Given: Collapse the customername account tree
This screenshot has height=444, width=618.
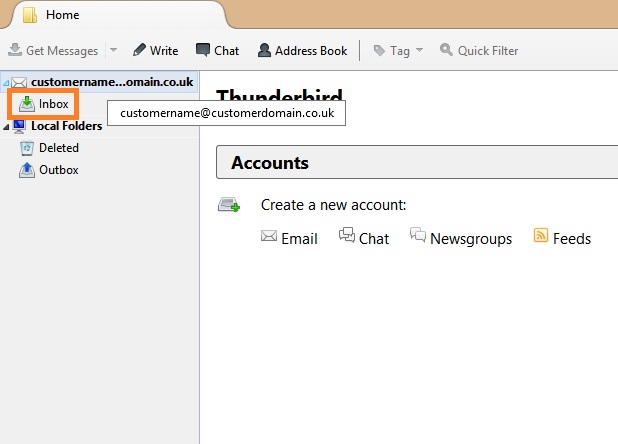Looking at the screenshot, I should tap(5, 82).
